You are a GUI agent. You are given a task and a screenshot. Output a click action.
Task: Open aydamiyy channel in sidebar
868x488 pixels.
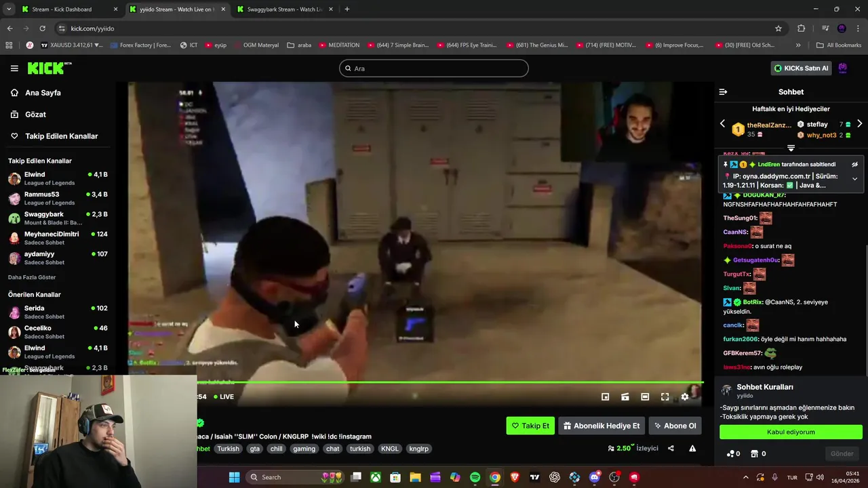point(58,258)
